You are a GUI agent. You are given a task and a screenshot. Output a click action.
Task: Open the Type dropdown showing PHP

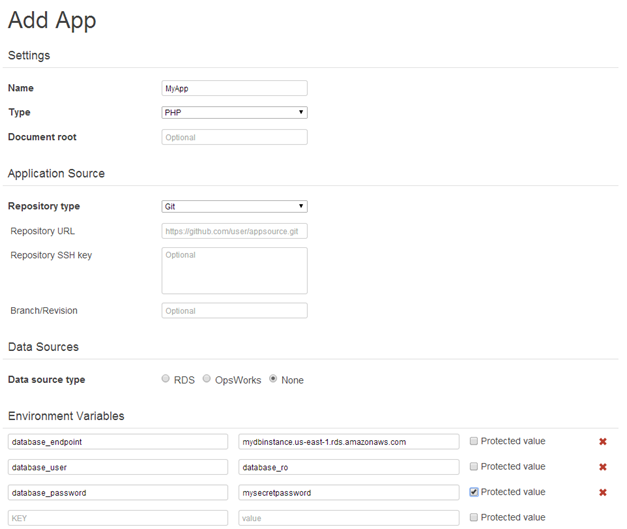click(x=234, y=112)
